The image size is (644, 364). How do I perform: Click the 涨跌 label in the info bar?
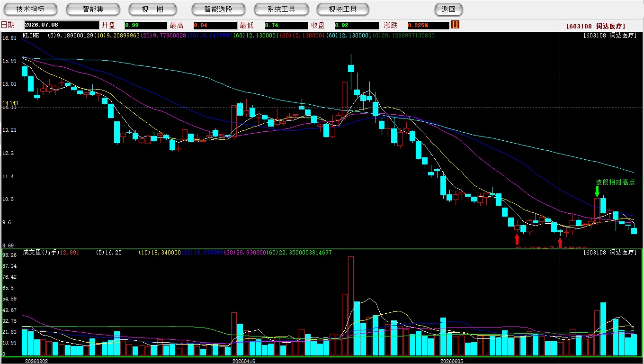(x=390, y=25)
